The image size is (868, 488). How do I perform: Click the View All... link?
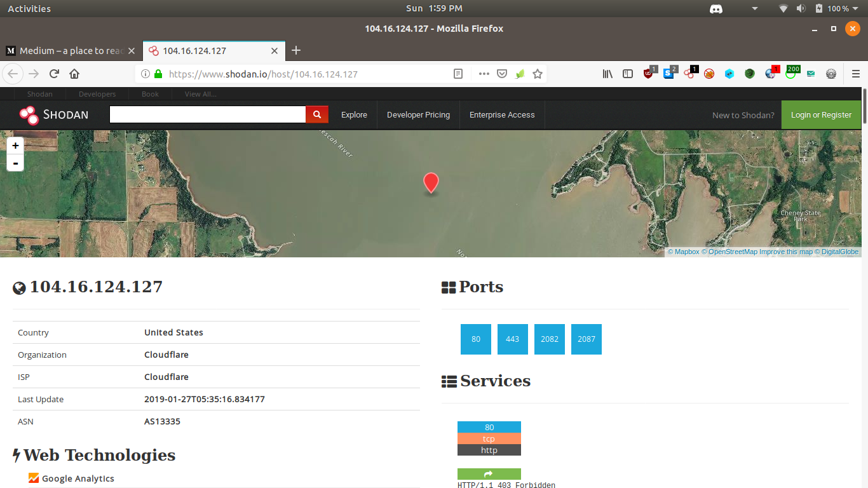tap(200, 94)
